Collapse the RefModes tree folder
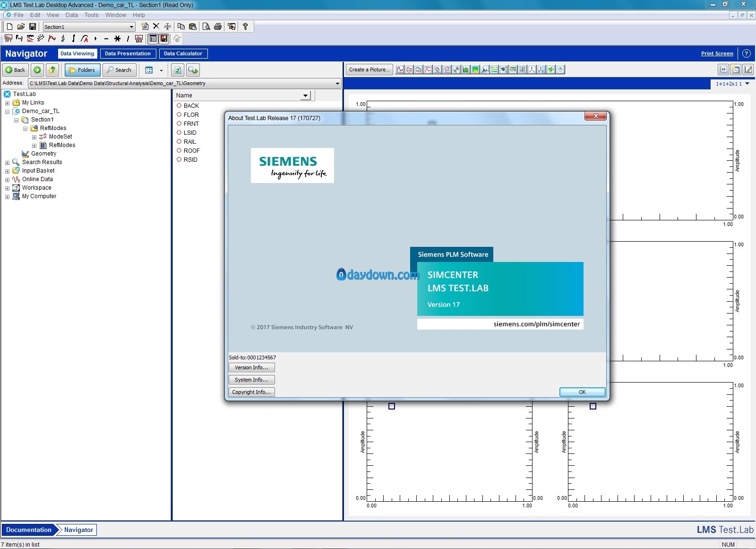 point(25,129)
